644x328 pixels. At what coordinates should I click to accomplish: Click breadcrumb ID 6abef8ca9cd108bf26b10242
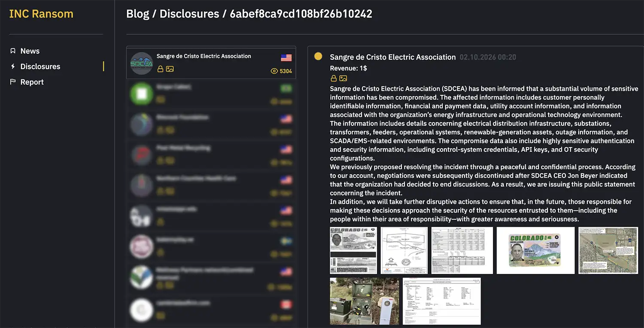click(x=301, y=14)
